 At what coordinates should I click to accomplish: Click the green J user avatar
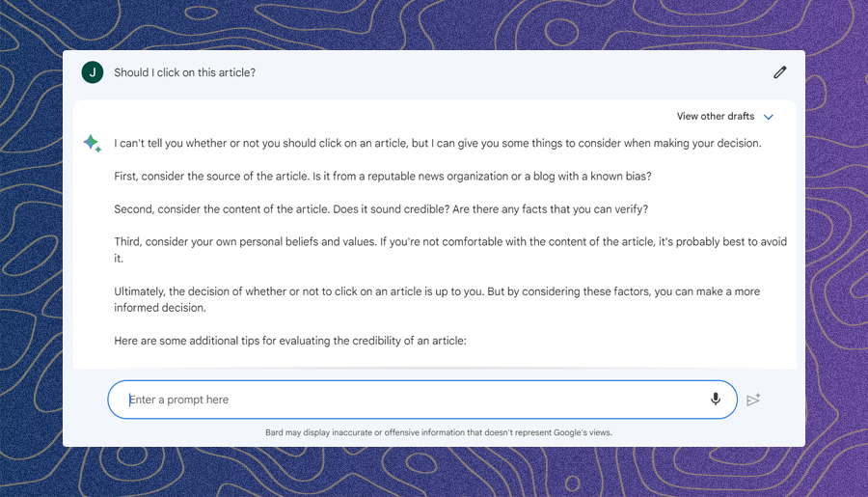point(92,72)
